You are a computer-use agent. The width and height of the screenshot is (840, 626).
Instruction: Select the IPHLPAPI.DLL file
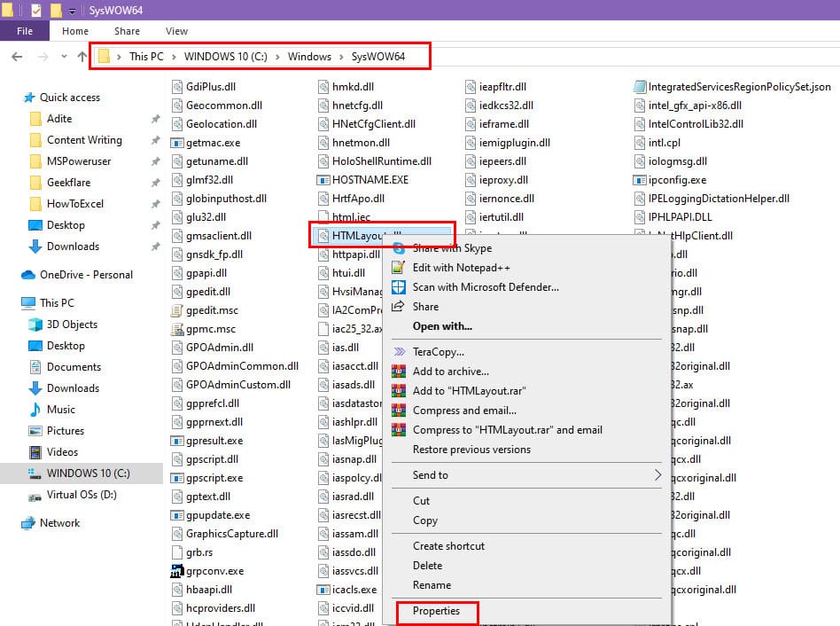point(680,217)
